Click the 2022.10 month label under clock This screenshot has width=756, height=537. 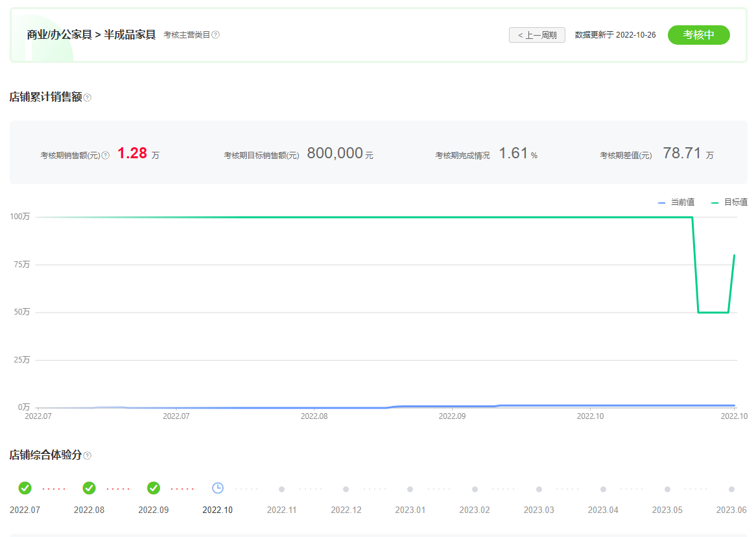[x=217, y=510]
